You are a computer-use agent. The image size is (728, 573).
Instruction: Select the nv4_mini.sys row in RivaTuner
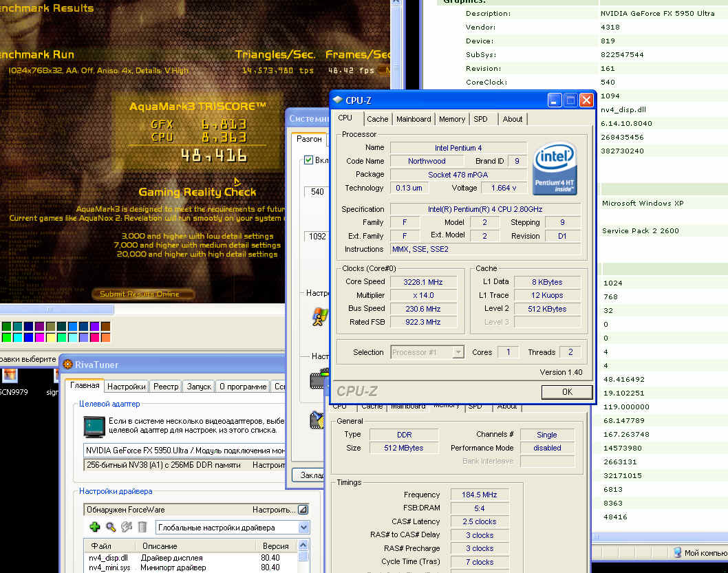click(191, 567)
